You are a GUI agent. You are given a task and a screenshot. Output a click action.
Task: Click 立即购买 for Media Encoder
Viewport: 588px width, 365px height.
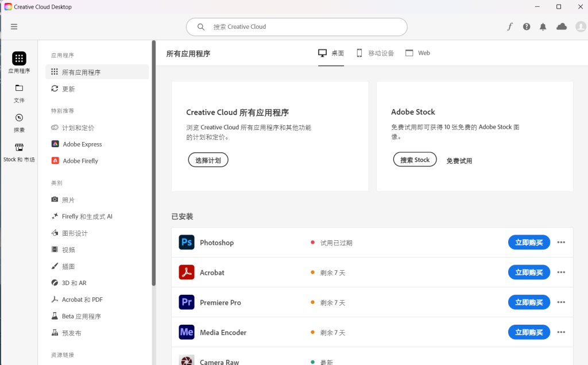pyautogui.click(x=529, y=332)
